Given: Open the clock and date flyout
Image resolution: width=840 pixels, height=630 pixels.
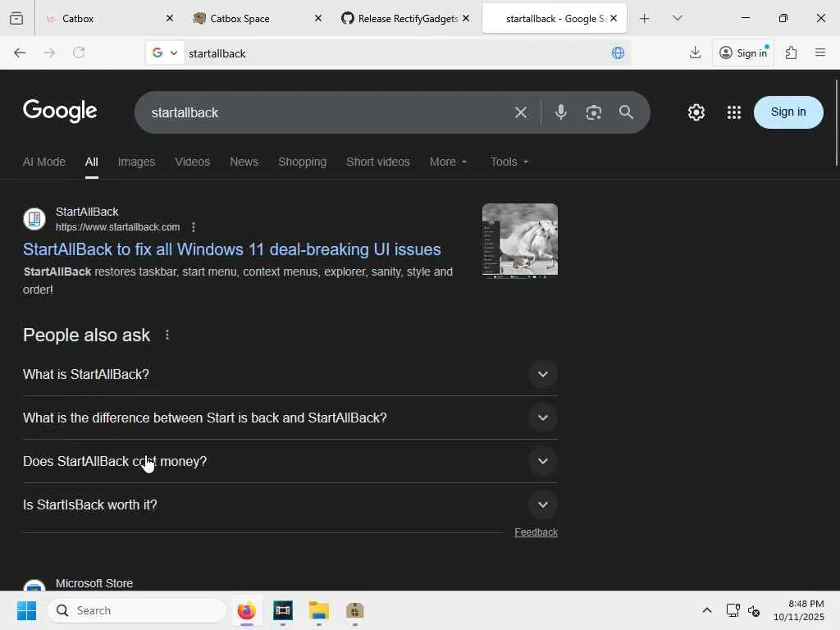Looking at the screenshot, I should pyautogui.click(x=799, y=610).
